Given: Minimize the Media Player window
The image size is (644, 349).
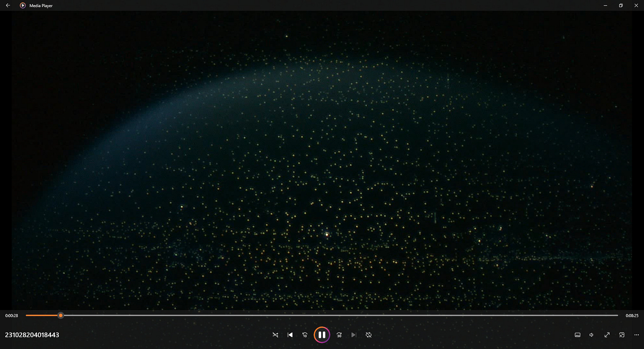Looking at the screenshot, I should (605, 5).
